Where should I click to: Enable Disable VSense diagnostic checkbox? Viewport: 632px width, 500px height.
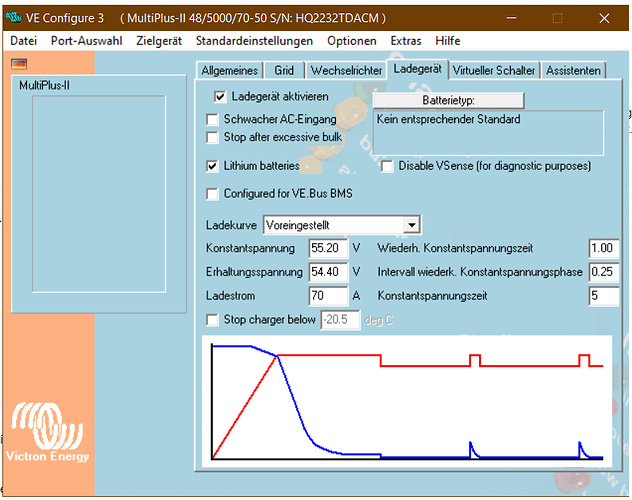point(387,166)
